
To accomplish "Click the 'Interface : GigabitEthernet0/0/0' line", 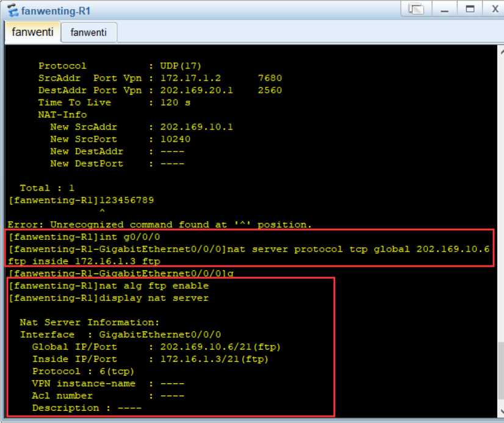I will (x=121, y=334).
